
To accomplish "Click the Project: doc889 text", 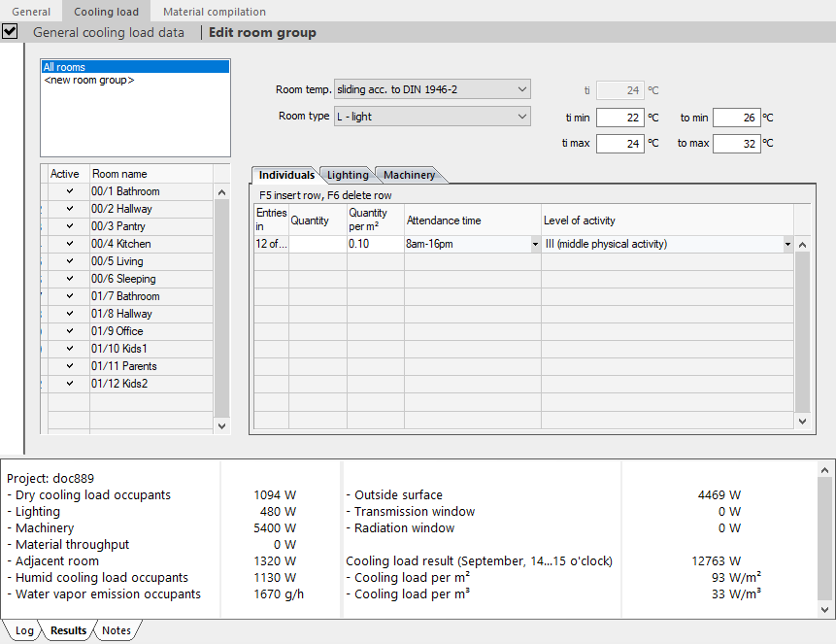I will 50,478.
